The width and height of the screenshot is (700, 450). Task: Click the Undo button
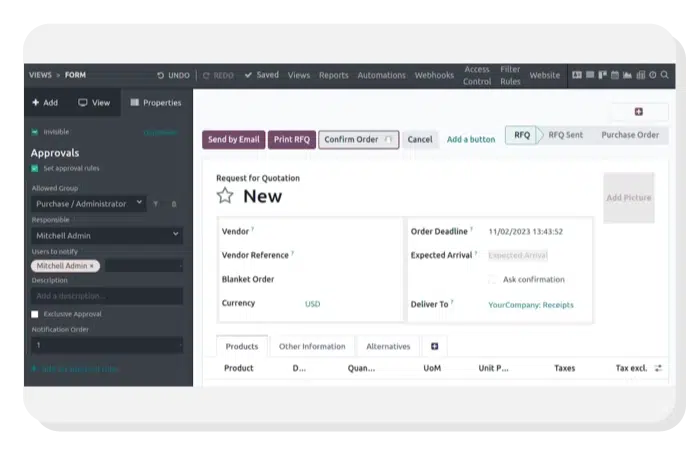173,75
